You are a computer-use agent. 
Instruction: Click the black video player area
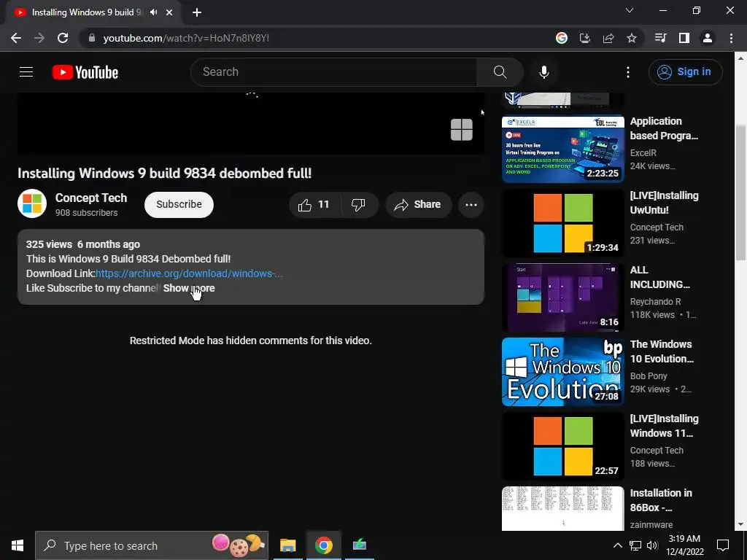tap(251, 123)
